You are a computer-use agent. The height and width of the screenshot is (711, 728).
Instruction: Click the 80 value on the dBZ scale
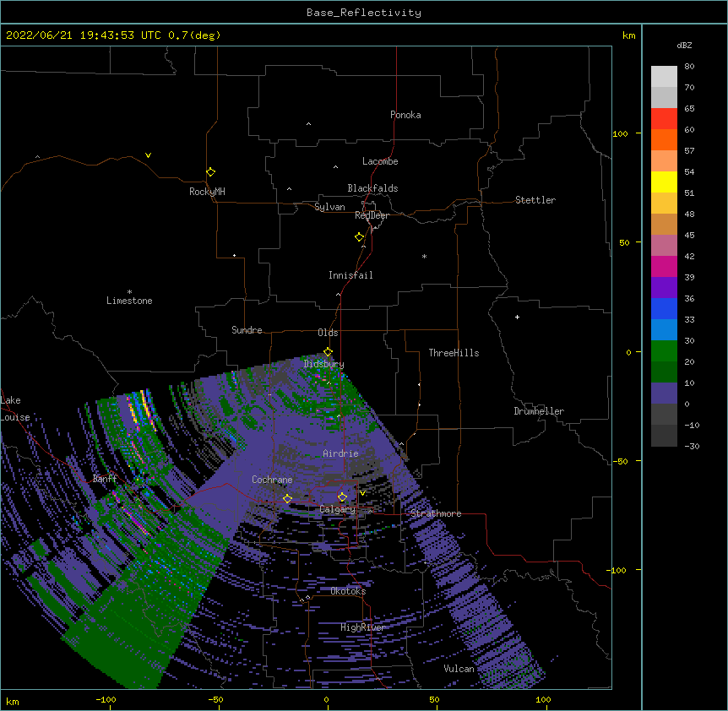689,67
